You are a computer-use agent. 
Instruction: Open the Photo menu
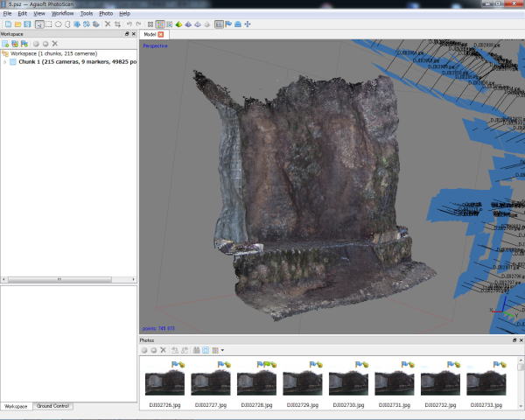(x=106, y=13)
